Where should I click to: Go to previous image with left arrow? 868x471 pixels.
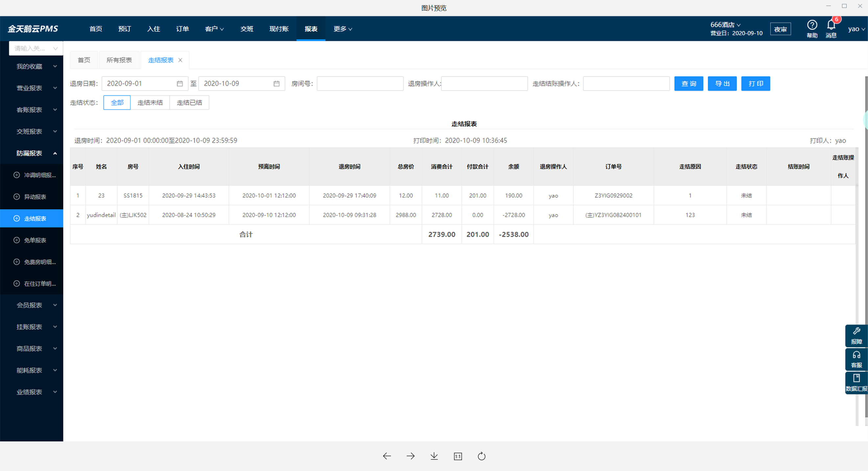click(387, 456)
